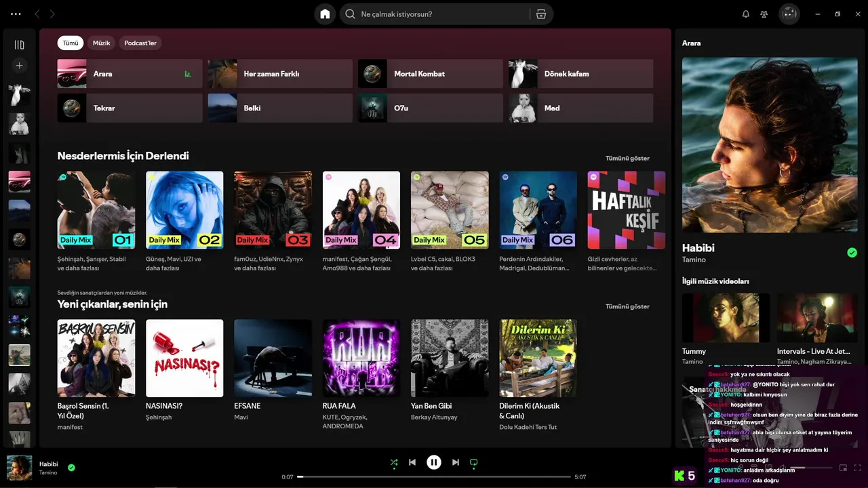The height and width of the screenshot is (488, 868).
Task: Click the Habibi title in bottom bar
Action: pyautogui.click(x=49, y=464)
